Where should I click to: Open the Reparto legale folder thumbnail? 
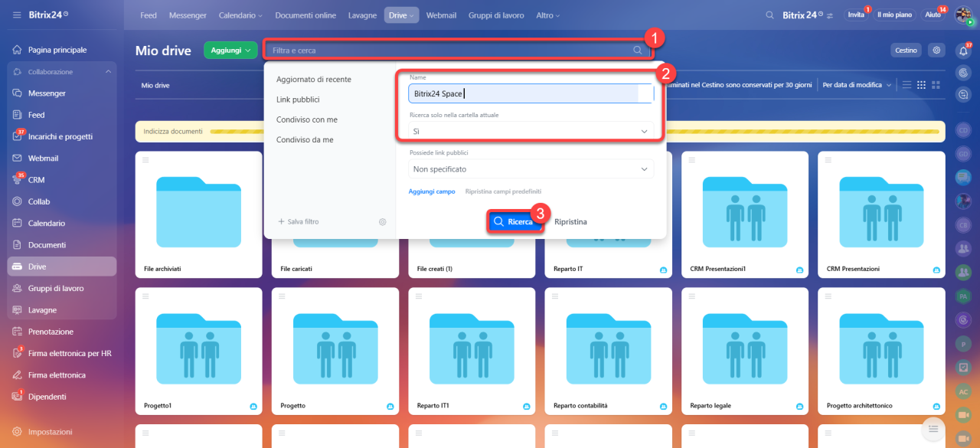(x=745, y=351)
